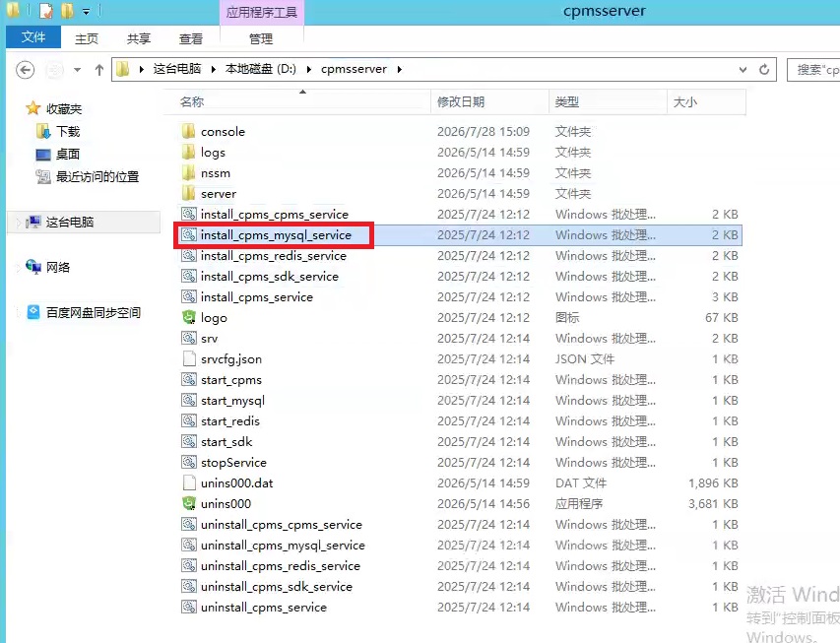Open 桌面 in the navigation pane
Image resolution: width=840 pixels, height=643 pixels.
click(68, 155)
